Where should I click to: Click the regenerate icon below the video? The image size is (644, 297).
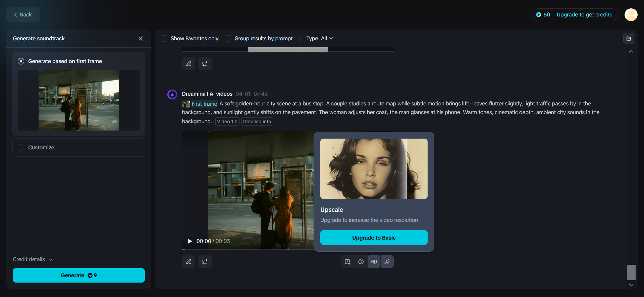tap(205, 262)
